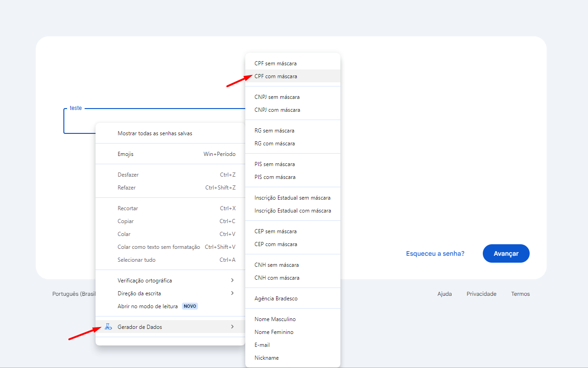Select RG sem máscara
This screenshot has height=368, width=588.
click(293, 131)
